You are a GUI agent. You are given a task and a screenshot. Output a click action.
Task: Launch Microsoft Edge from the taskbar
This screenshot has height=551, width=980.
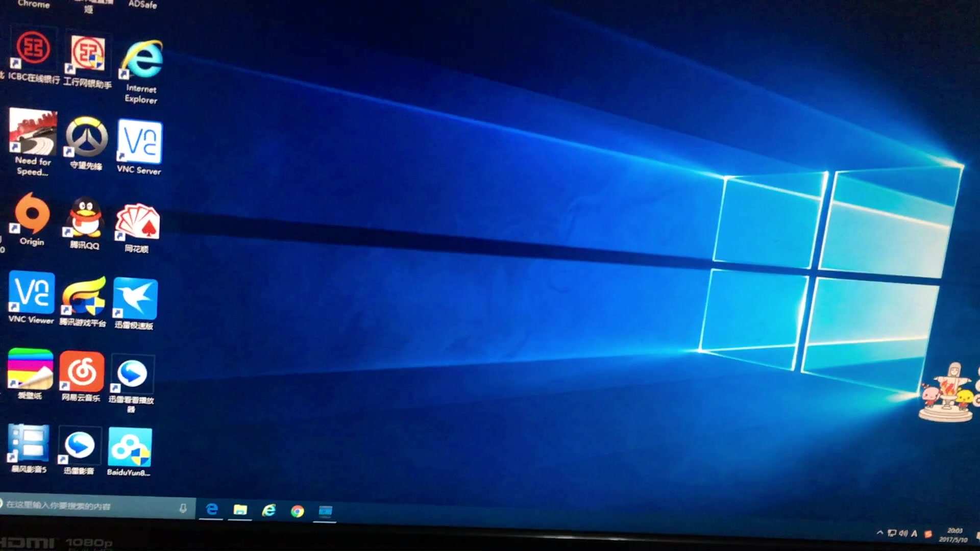point(211,509)
